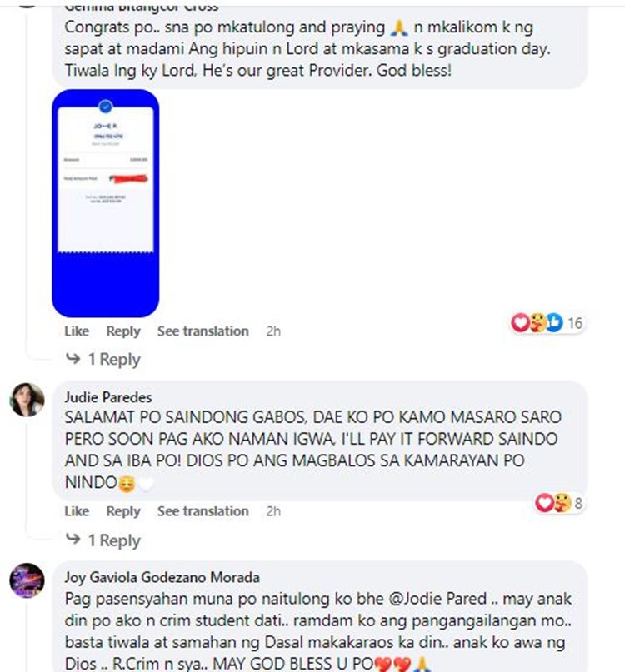
Task: Reply to the receipt image comment
Action: (x=123, y=331)
